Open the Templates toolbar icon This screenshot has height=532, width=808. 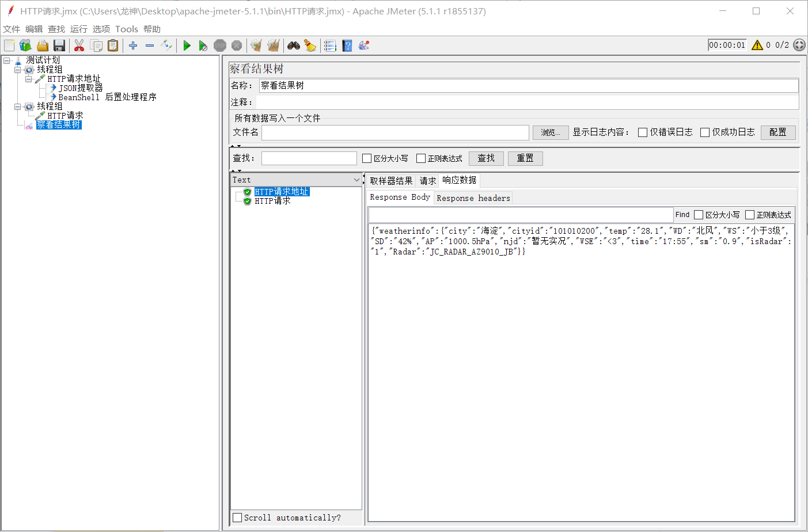pos(25,45)
